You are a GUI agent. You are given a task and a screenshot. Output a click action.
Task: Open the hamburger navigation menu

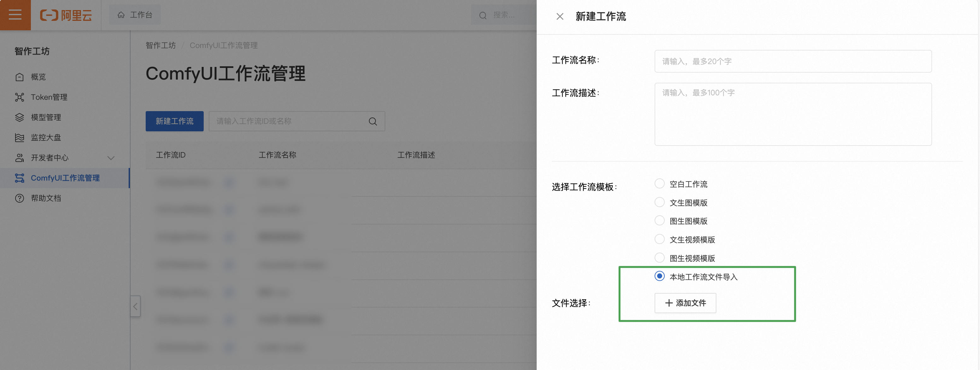tap(15, 15)
